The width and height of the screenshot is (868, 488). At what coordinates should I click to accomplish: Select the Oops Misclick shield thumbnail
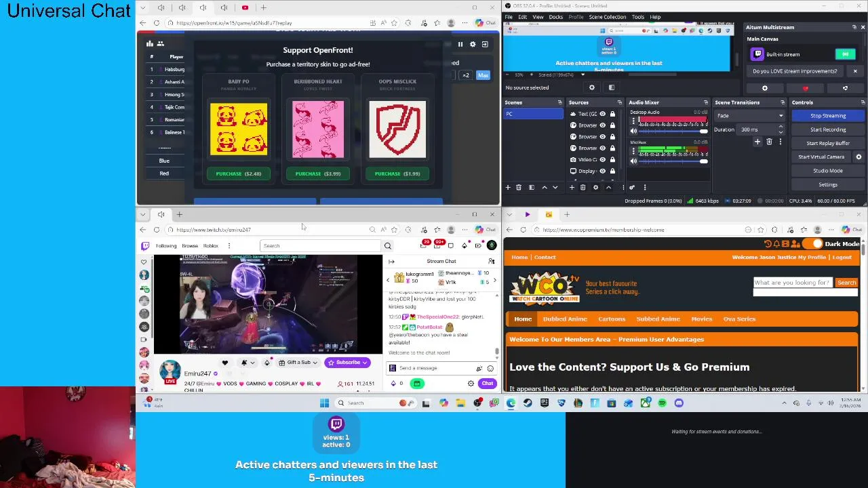[397, 129]
